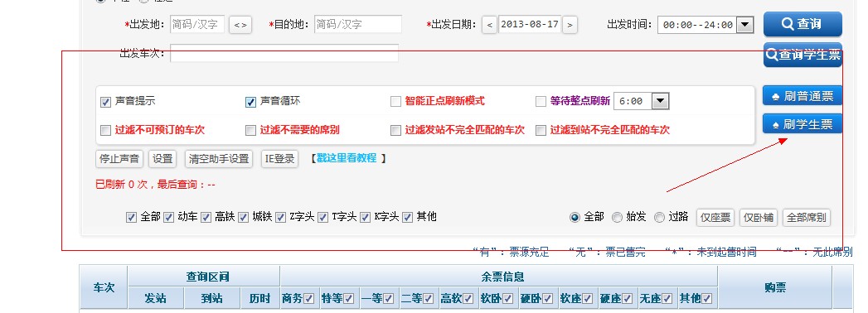The width and height of the screenshot is (868, 313).
Task: Toggle the K字头 checkbox
Action: pos(366,217)
